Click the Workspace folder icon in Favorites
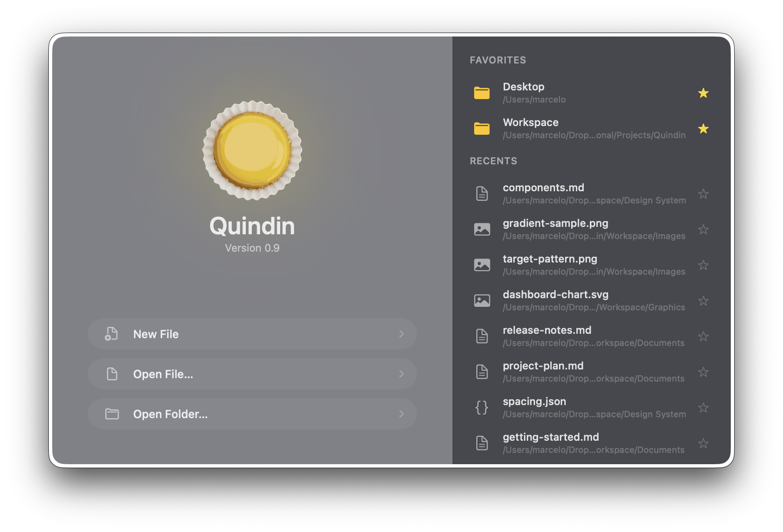The width and height of the screenshot is (783, 532). point(482,129)
